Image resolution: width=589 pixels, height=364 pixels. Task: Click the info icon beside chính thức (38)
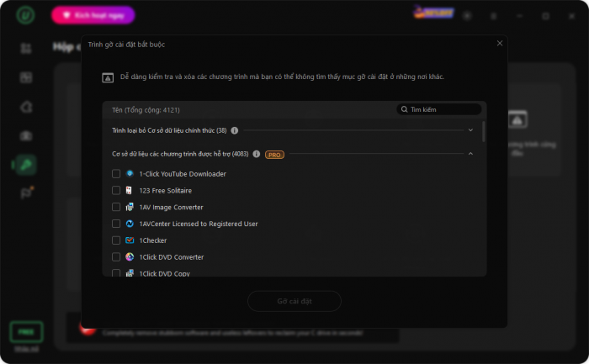[x=235, y=130]
